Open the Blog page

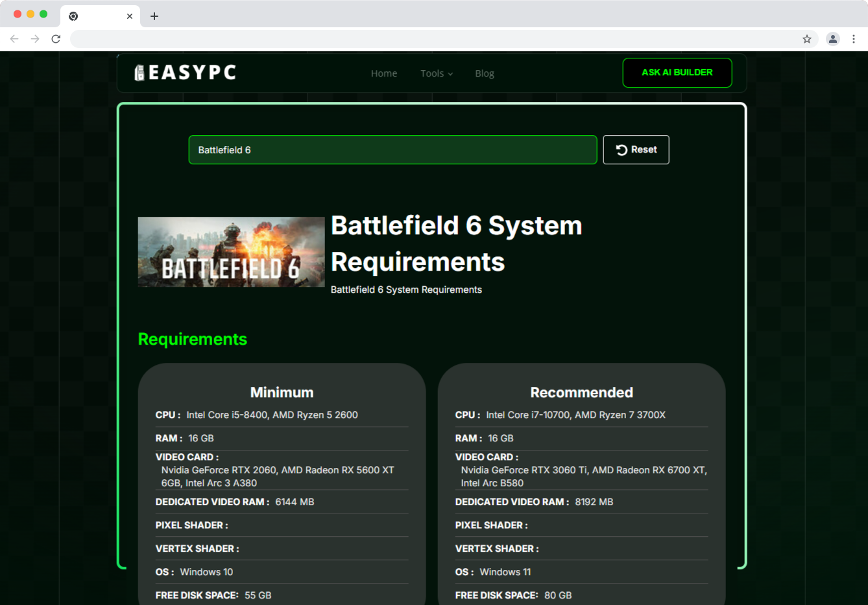(x=484, y=73)
